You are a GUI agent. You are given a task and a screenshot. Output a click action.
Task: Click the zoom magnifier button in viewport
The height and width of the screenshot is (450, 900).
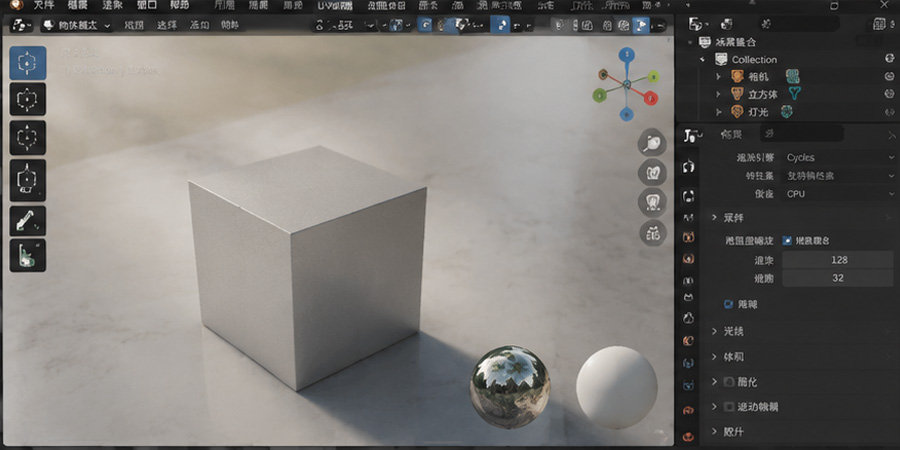pyautogui.click(x=652, y=142)
